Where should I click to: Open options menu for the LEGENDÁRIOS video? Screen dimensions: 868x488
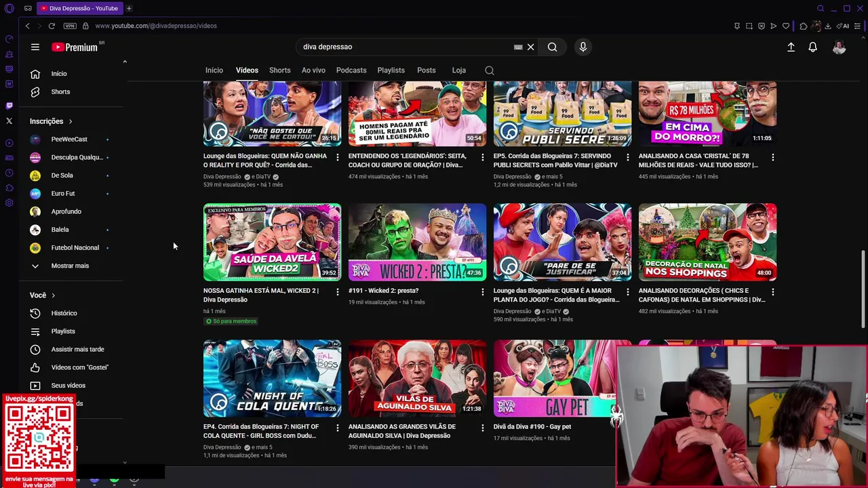482,157
